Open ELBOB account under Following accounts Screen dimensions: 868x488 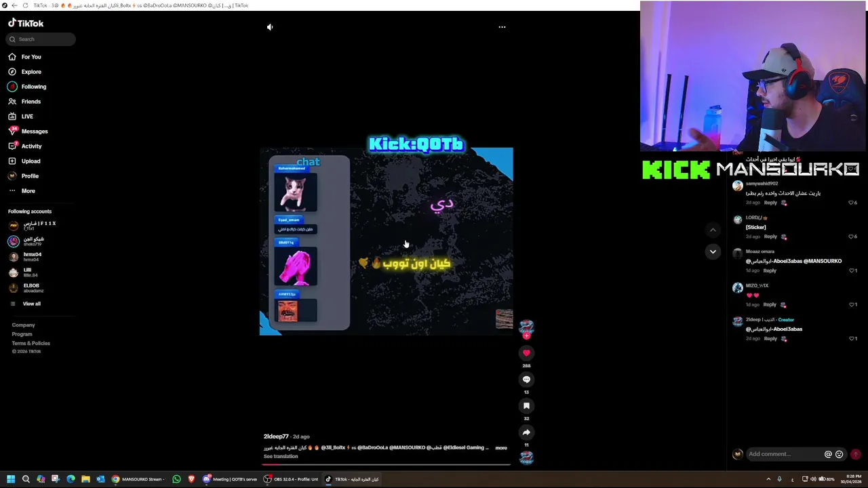coord(27,288)
